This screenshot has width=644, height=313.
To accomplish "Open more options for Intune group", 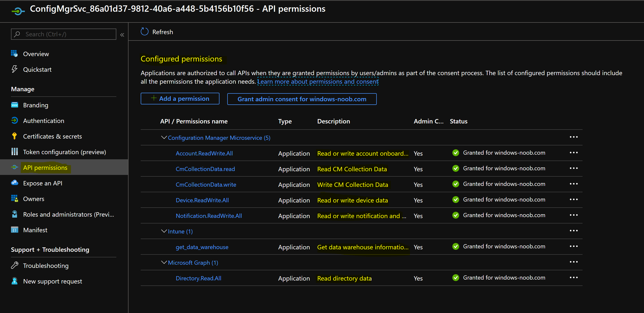I will pos(574,231).
